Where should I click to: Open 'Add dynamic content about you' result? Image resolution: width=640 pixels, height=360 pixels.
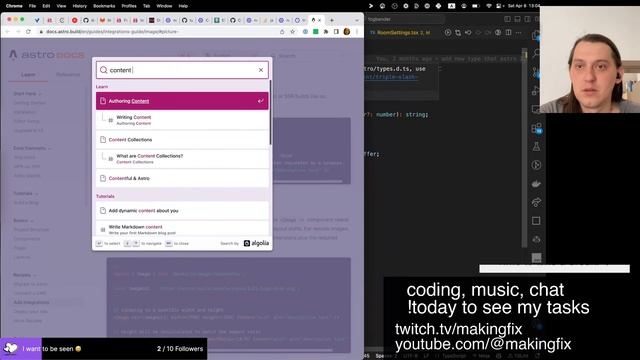(182, 211)
